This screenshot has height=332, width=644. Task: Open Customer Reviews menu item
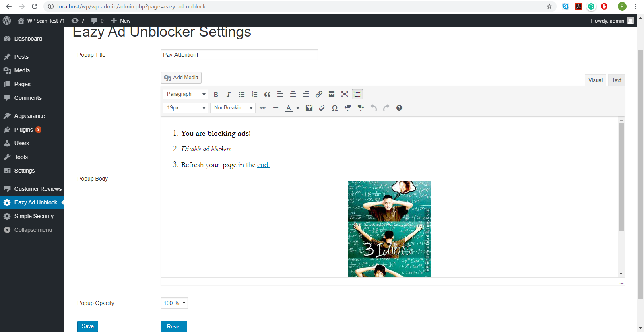click(32, 189)
